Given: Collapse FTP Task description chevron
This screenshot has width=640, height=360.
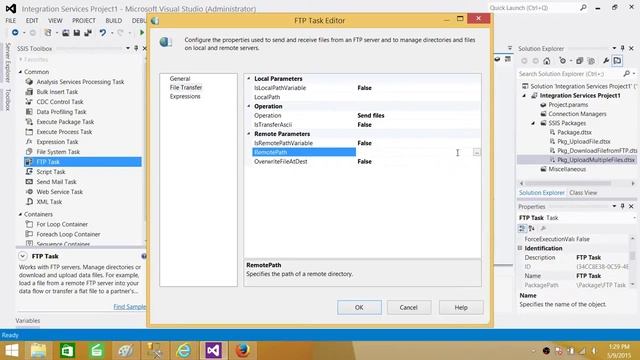Looking at the screenshot, I should 23,256.
